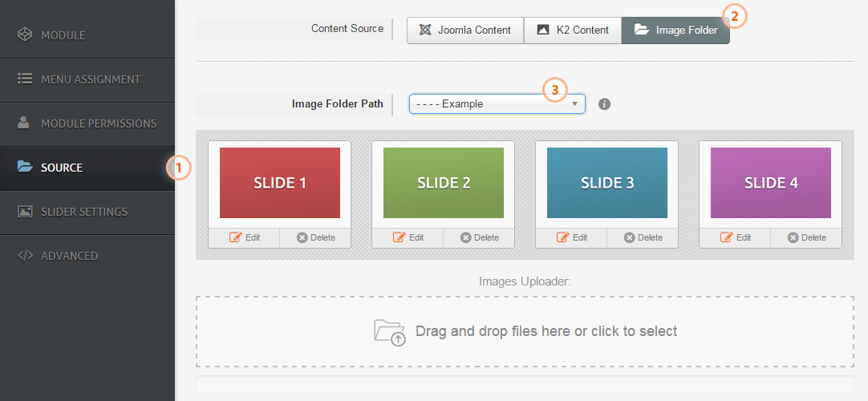Select the Slide 2 green thumbnail
The width and height of the screenshot is (868, 401).
point(444,183)
